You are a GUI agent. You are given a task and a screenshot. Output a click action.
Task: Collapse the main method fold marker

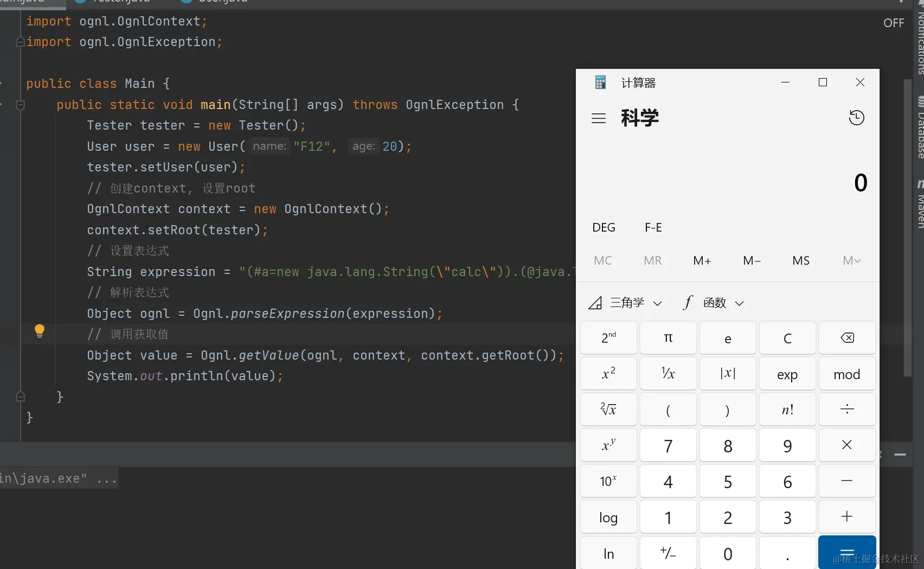click(21, 105)
